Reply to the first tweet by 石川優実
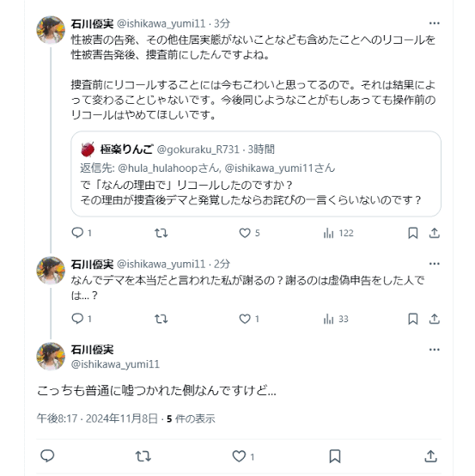This screenshot has width=475, height=476. pyautogui.click(x=81, y=233)
